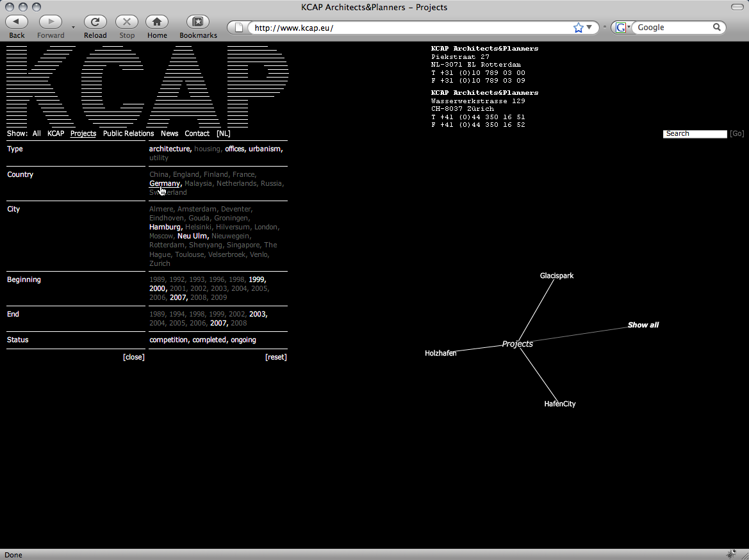Screen dimensions: 749x560
Task: Open the Google search engine dropdown
Action: click(x=623, y=28)
